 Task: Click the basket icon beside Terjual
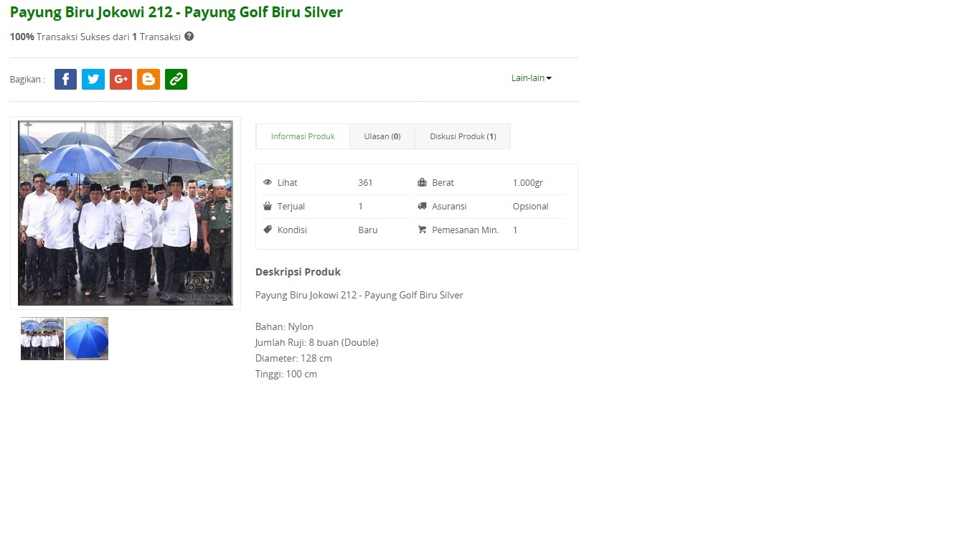pyautogui.click(x=268, y=207)
